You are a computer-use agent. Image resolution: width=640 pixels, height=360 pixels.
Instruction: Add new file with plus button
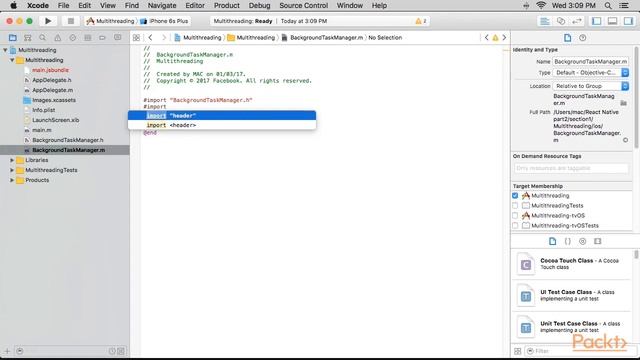(7, 351)
